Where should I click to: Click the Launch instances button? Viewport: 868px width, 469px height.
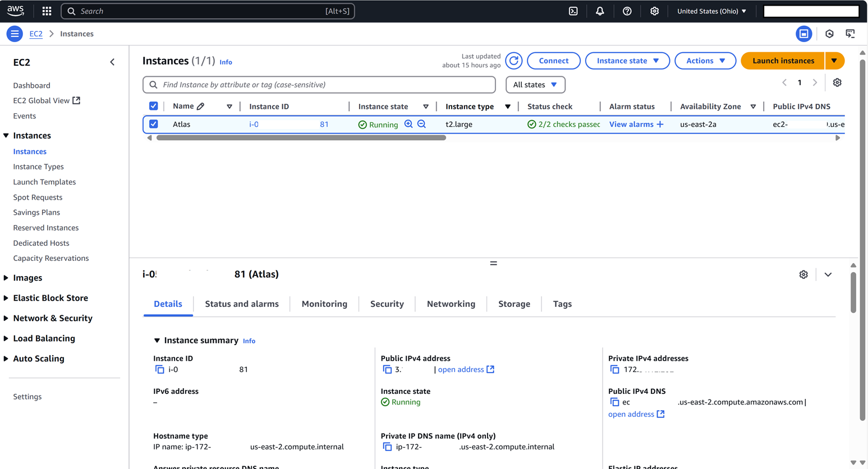point(783,61)
